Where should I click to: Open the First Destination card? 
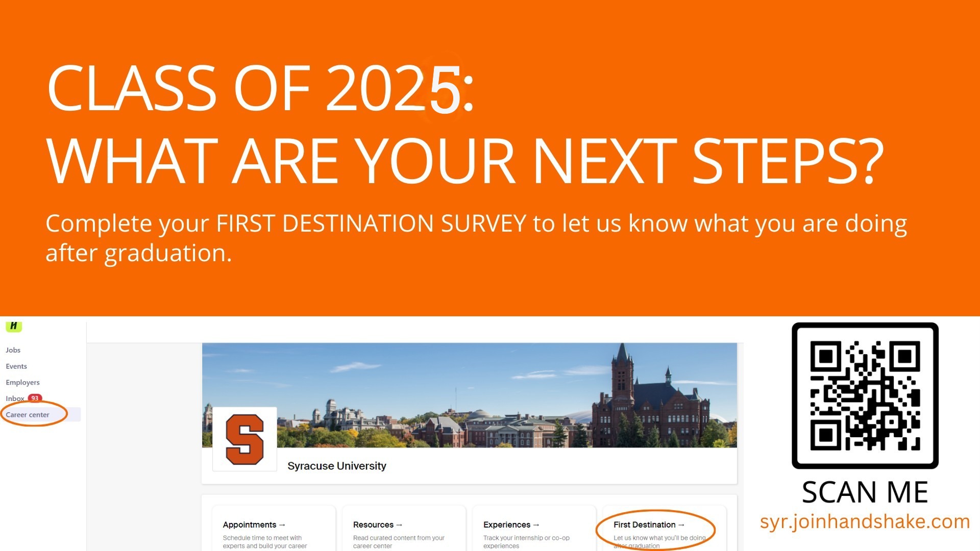pos(665,528)
